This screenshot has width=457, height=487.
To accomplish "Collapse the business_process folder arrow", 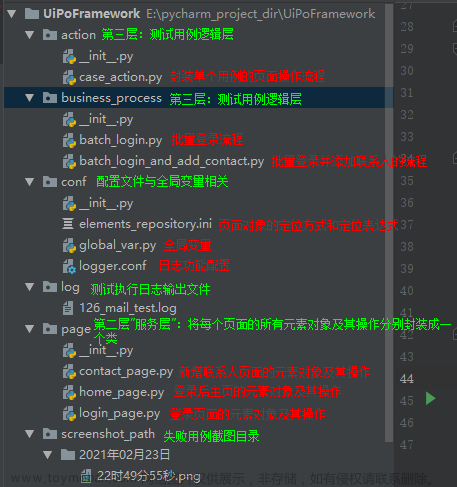I will click(30, 98).
